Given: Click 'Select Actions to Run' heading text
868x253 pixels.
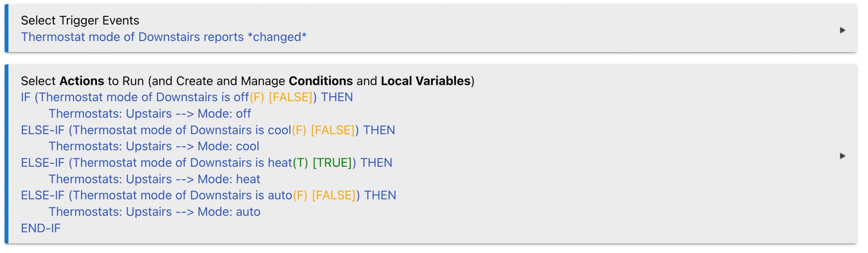Looking at the screenshot, I should coord(82,81).
